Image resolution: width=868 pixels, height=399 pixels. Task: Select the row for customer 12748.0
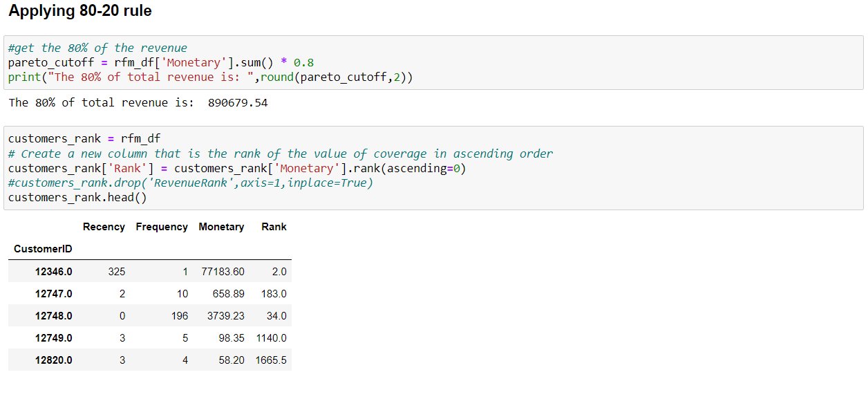click(x=149, y=315)
